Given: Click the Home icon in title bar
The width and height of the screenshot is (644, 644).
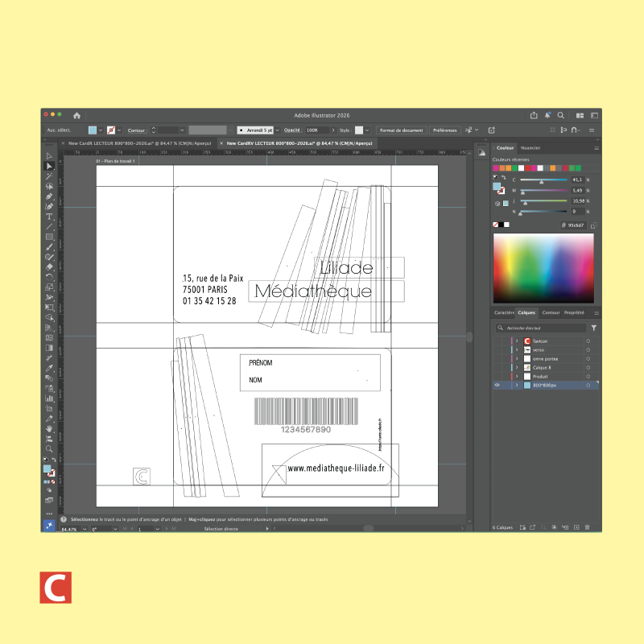Looking at the screenshot, I should coord(76,115).
